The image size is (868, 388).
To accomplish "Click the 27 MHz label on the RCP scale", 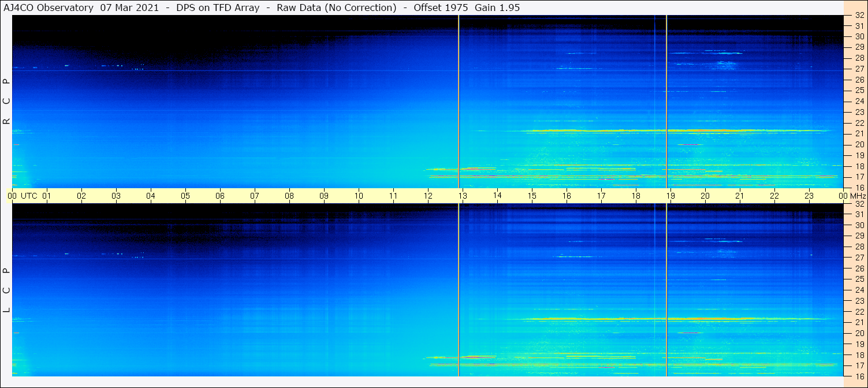I will [859, 69].
